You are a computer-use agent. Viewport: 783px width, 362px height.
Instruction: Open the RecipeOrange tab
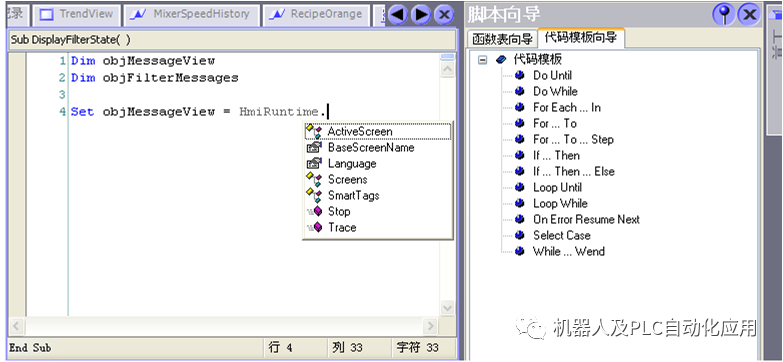click(316, 15)
